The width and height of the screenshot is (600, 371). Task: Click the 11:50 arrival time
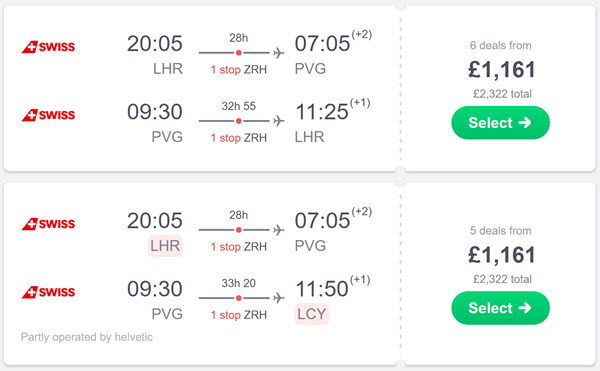pos(322,289)
